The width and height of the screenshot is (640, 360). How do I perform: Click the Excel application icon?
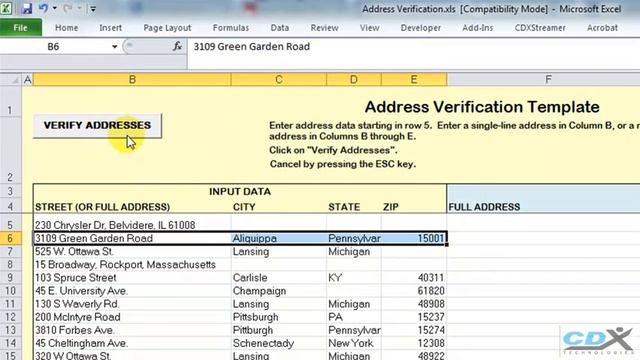pyautogui.click(x=6, y=8)
